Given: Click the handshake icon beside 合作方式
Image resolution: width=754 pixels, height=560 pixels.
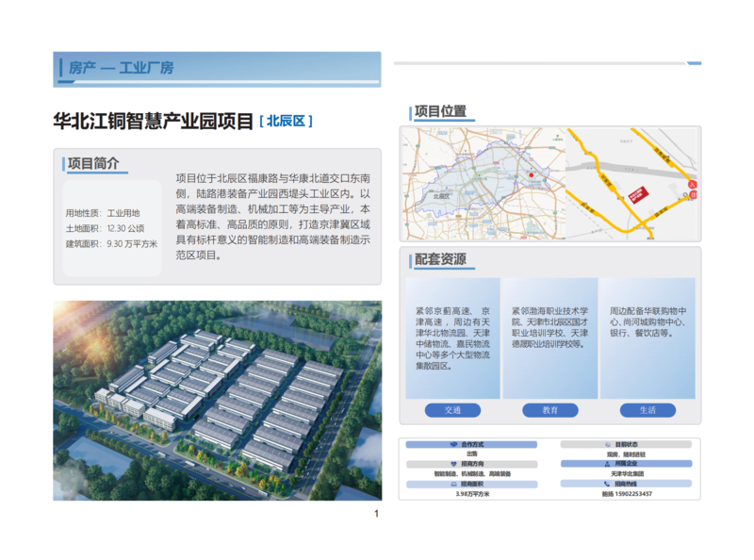Looking at the screenshot, I should pos(453,445).
